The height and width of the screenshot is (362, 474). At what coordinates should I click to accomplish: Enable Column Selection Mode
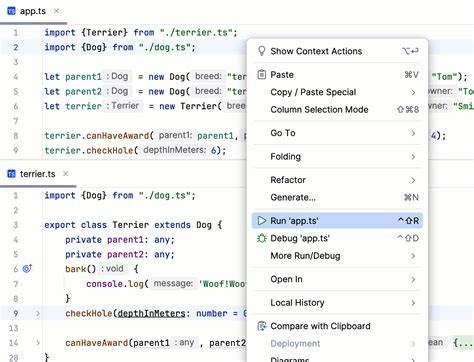click(x=337, y=109)
